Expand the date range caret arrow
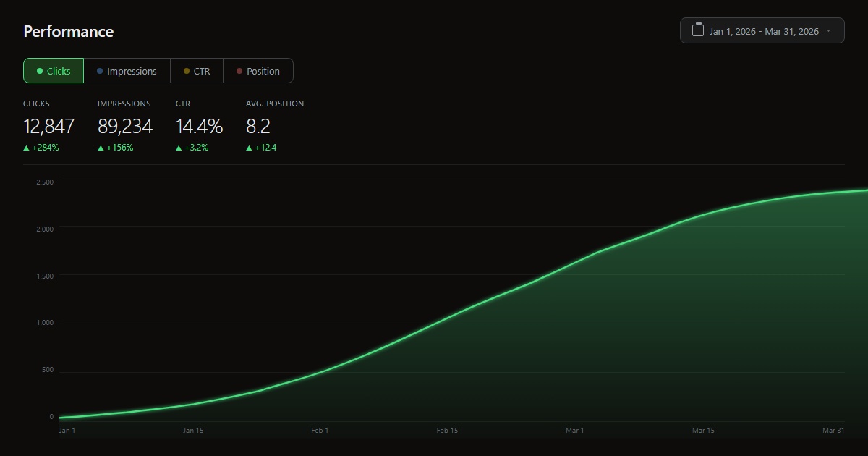The height and width of the screenshot is (456, 868). 828,31
